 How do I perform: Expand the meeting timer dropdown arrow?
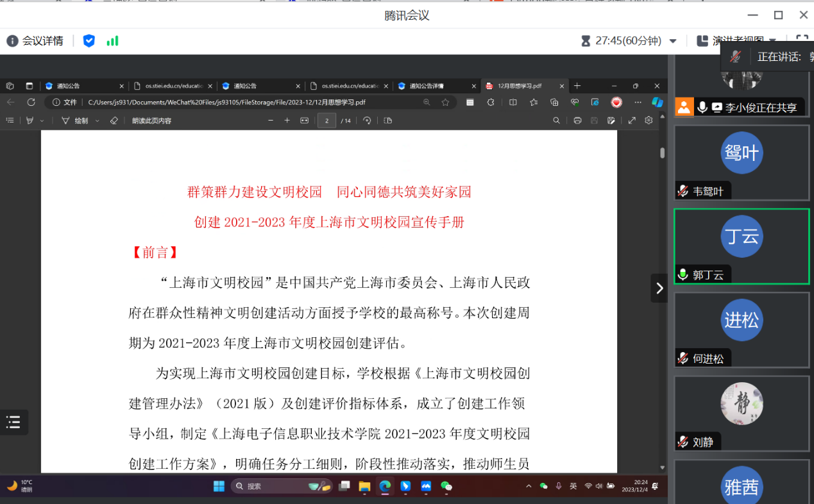coord(673,41)
